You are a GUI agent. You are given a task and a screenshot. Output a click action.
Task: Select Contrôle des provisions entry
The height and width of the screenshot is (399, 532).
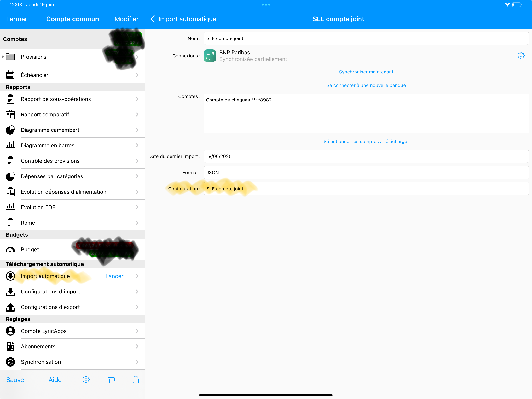click(x=72, y=161)
